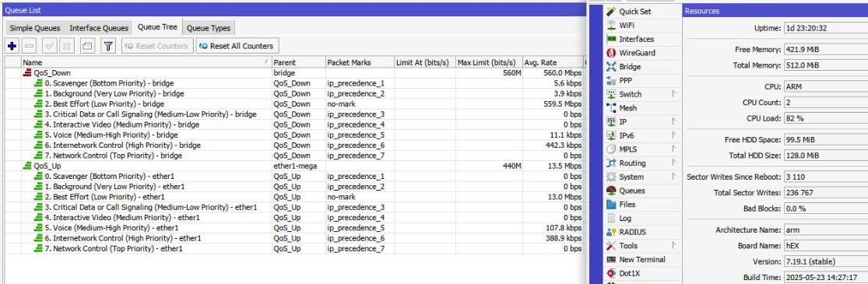Switch to the Interface Queues tab

click(x=99, y=28)
